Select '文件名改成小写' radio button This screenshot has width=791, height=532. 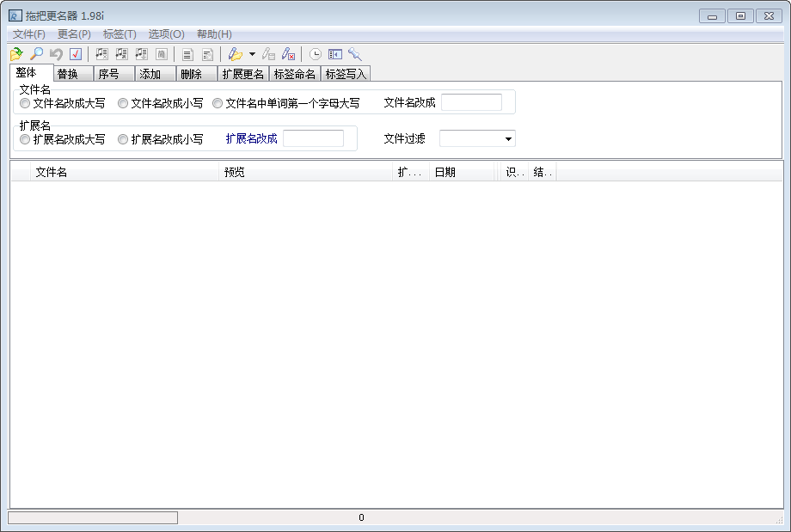tap(123, 103)
